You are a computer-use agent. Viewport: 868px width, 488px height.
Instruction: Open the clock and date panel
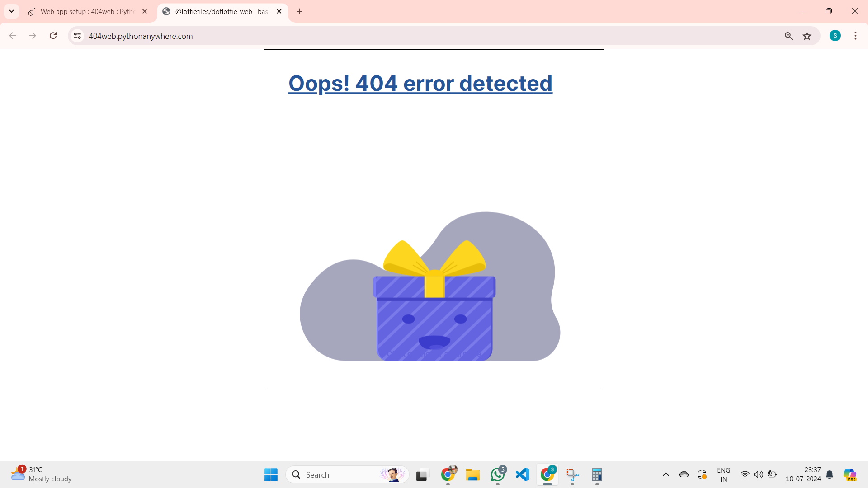tap(803, 474)
